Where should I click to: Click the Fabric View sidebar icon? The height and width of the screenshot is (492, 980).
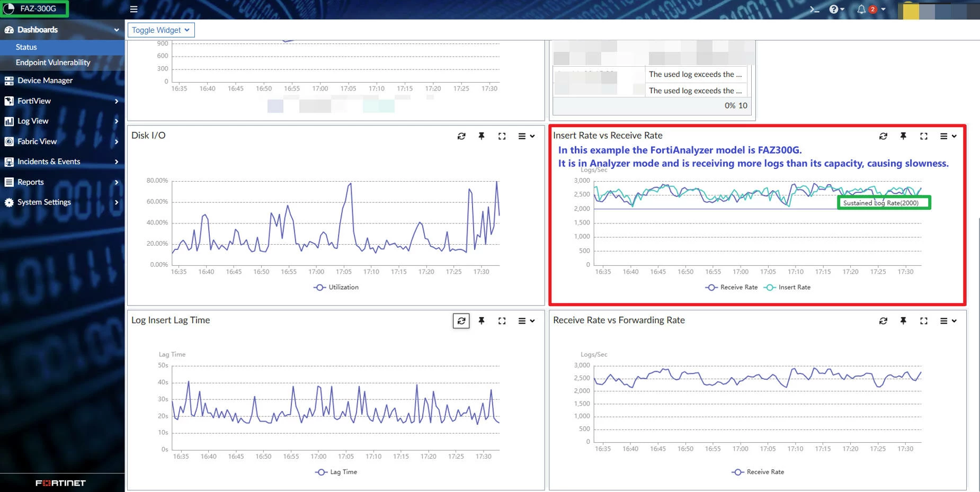9,141
